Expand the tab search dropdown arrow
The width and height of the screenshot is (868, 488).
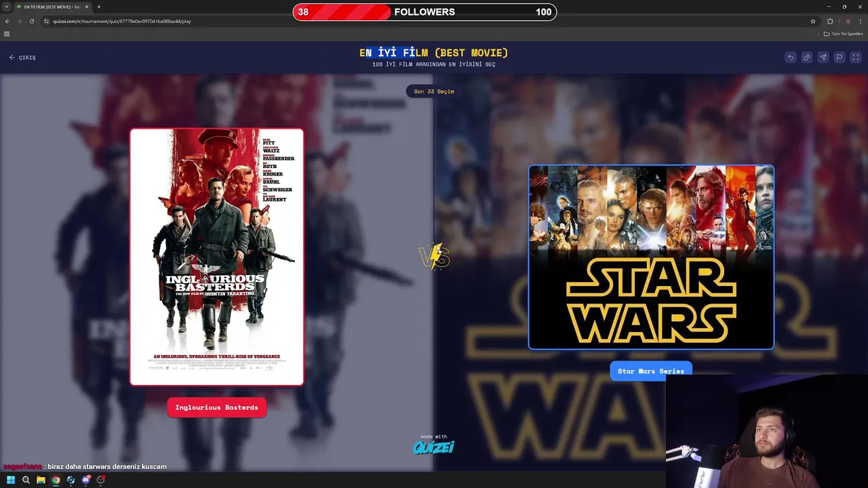tap(7, 7)
